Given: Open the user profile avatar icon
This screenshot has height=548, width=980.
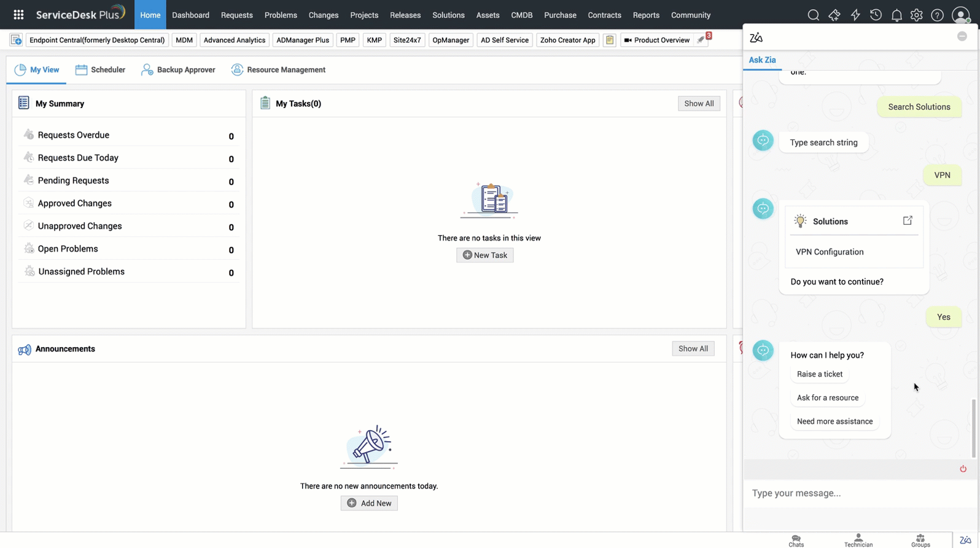Looking at the screenshot, I should pos(960,15).
